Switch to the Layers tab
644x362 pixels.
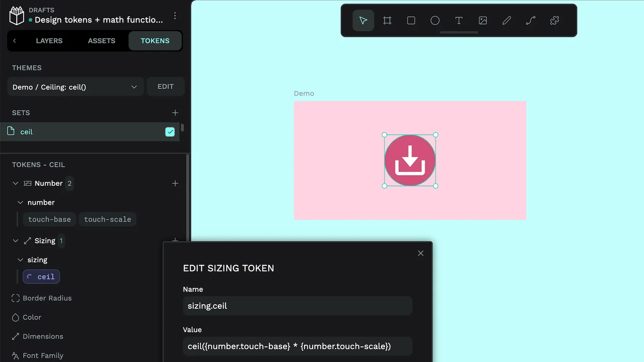pyautogui.click(x=49, y=41)
